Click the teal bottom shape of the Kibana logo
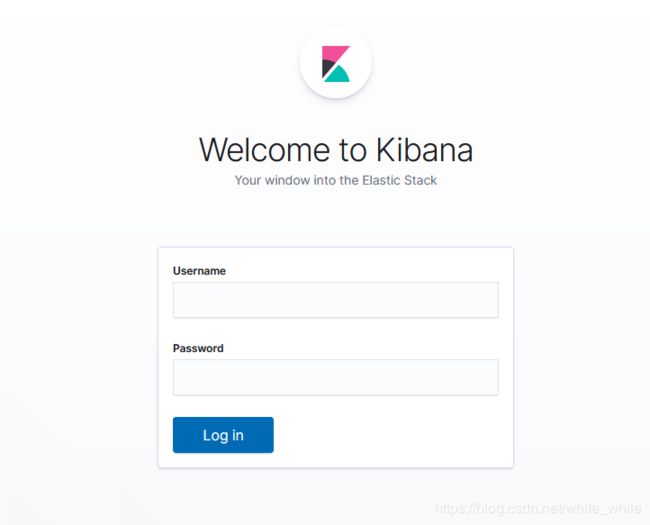This screenshot has height=525, width=650. 337,74
